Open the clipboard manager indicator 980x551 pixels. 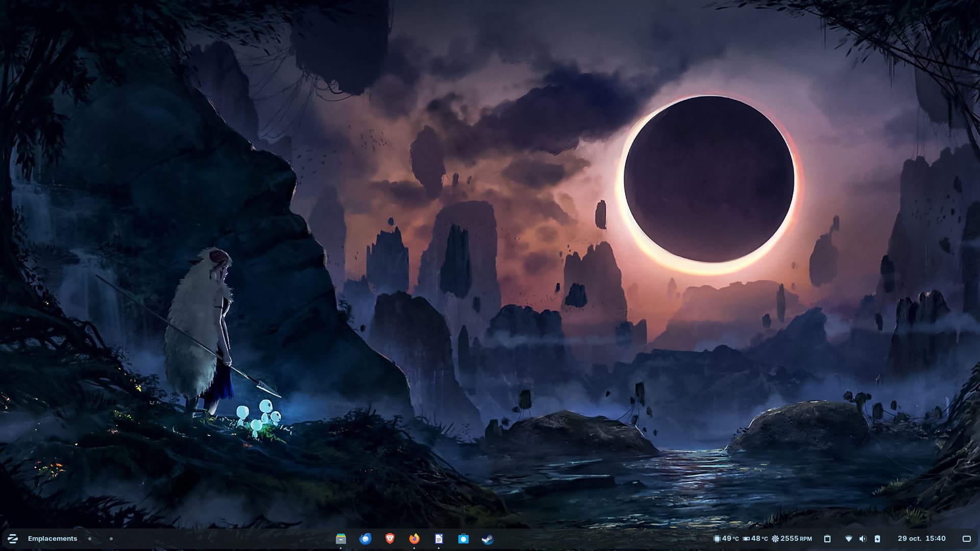827,539
